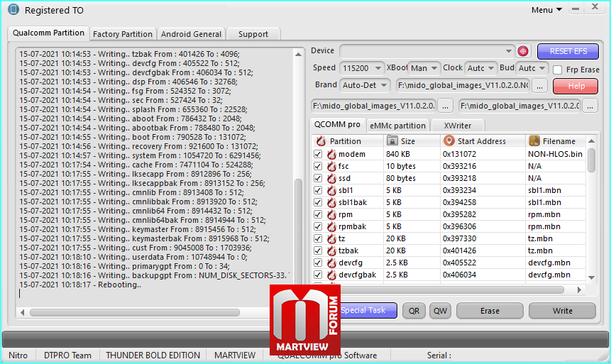Click the QR button

tap(414, 311)
